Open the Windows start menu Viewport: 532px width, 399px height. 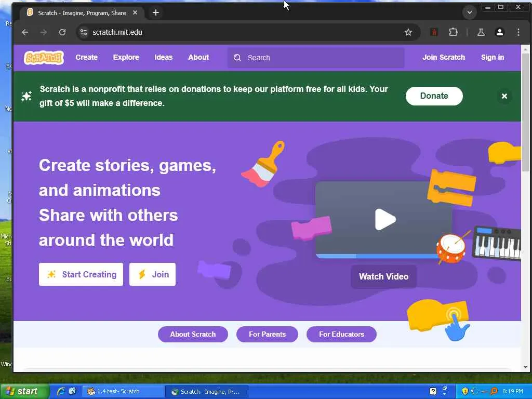tap(24, 392)
